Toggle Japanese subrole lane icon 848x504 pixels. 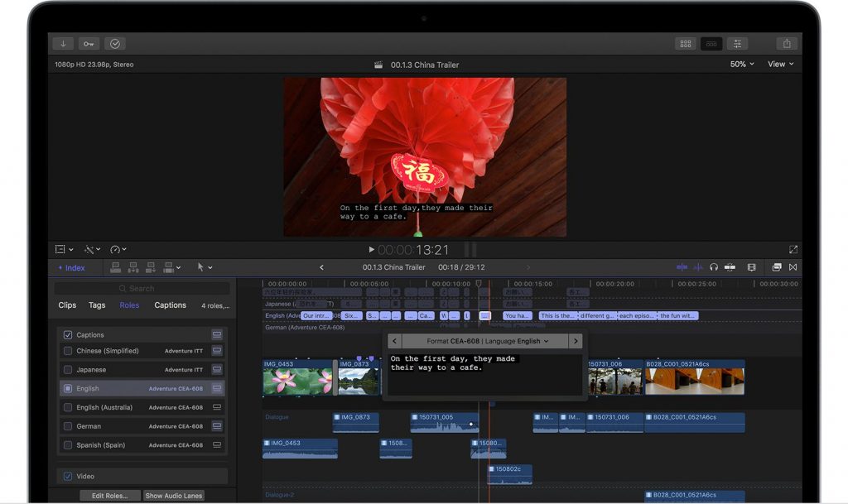217,369
